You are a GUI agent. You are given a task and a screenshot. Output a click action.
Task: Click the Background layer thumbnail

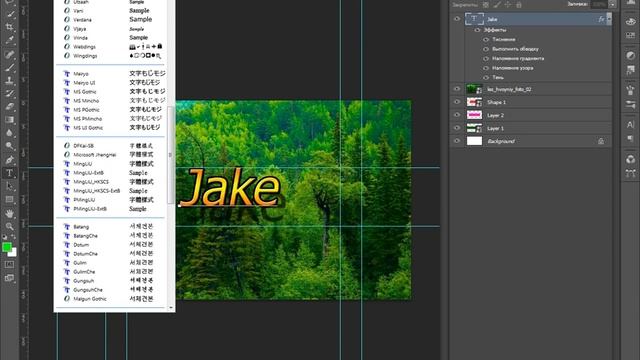click(x=474, y=141)
